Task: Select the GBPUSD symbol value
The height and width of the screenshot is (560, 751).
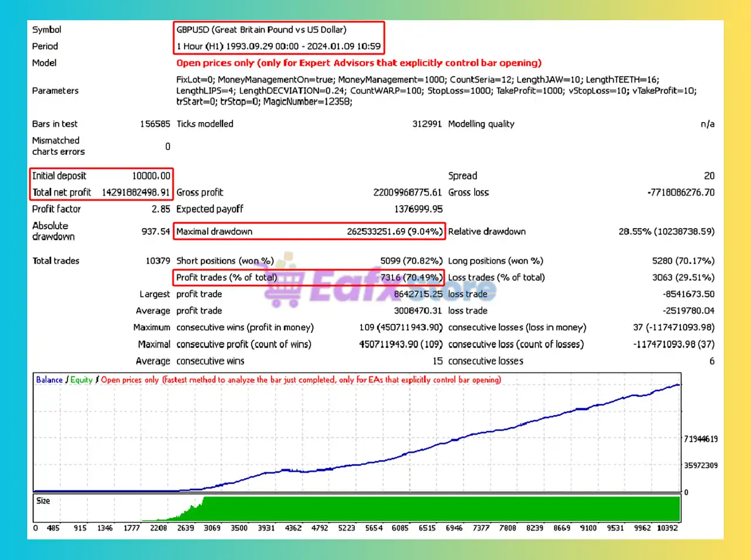Action: (261, 30)
